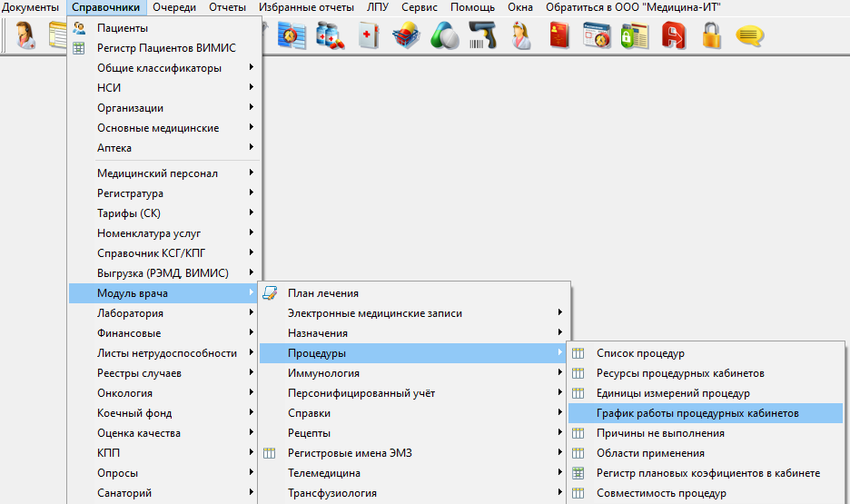Screen dimensions: 850x504
Task: Open Обратиться в ООО "Медицина-ИТ" menu
Action: (633, 7)
